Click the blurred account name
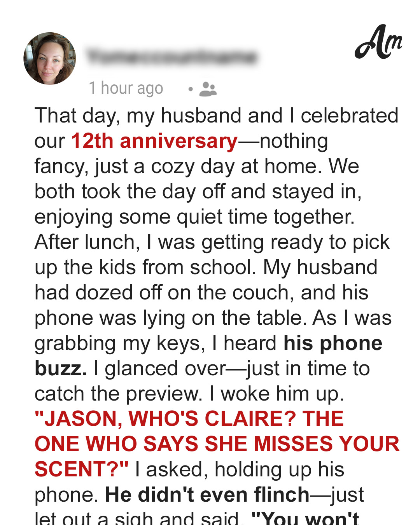The image size is (420, 525). pyautogui.click(x=172, y=57)
